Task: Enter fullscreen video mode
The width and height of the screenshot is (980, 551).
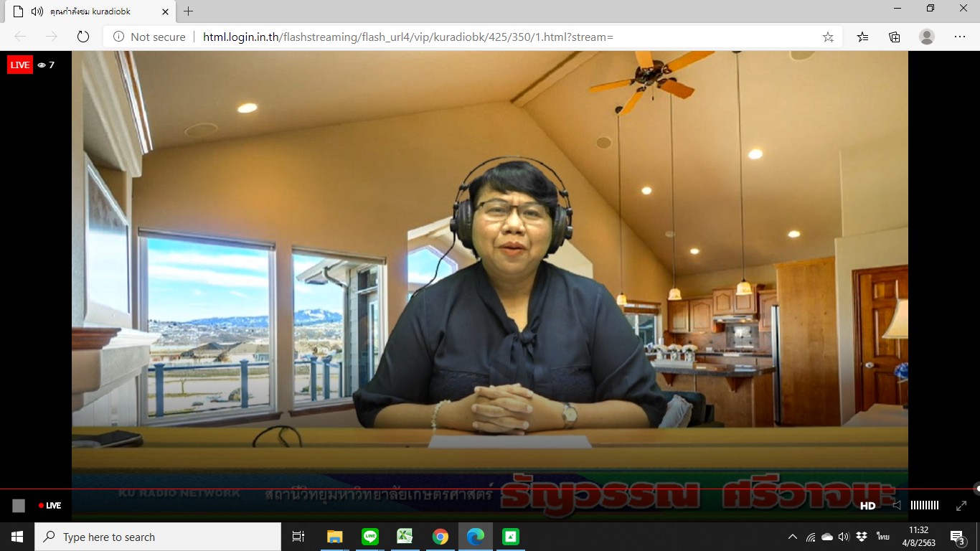Action: (961, 506)
